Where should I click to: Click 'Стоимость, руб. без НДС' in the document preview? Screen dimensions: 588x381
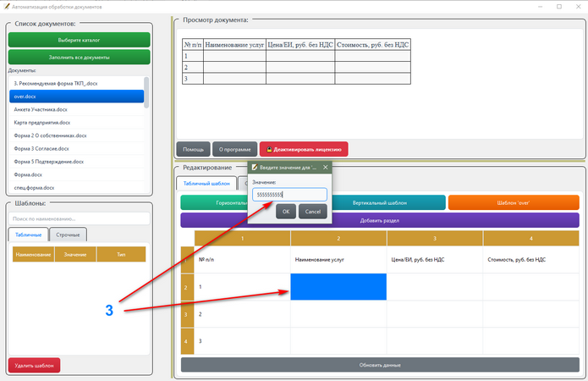coord(373,45)
